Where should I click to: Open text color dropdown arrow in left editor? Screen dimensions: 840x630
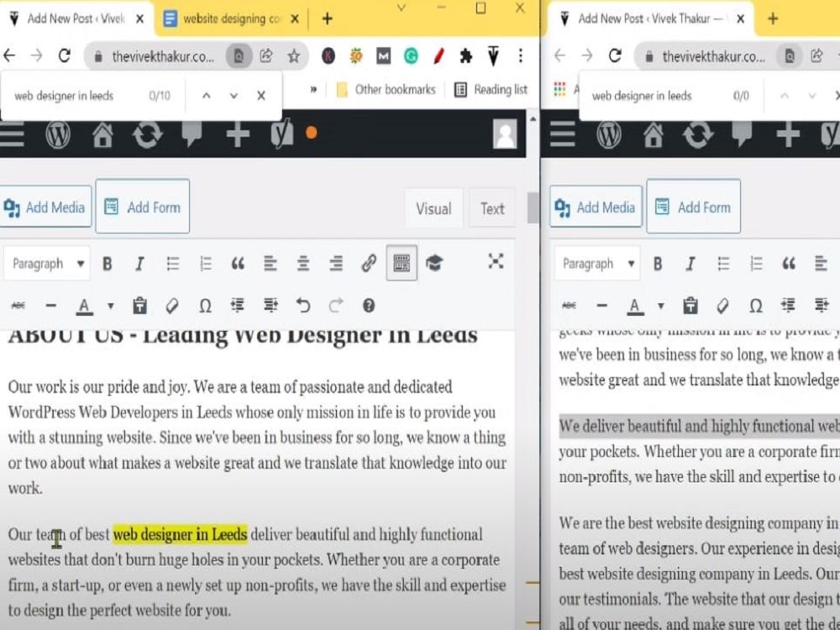click(110, 307)
